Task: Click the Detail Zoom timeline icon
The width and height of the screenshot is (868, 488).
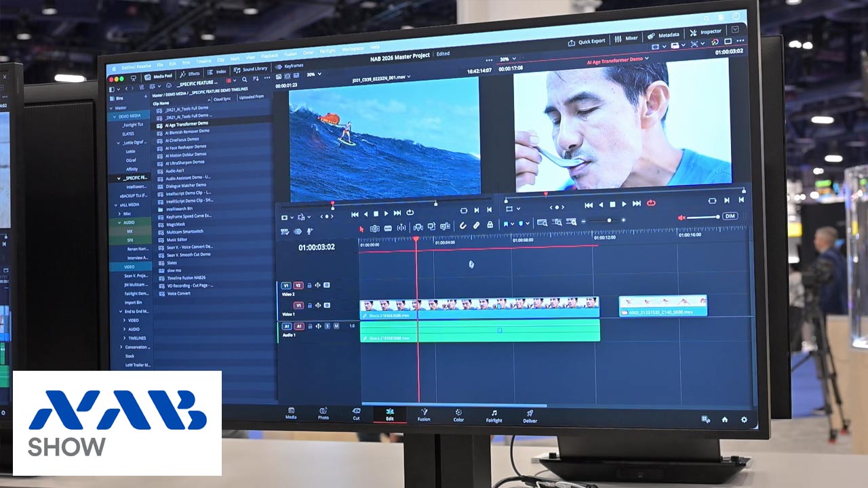Action: (557, 222)
